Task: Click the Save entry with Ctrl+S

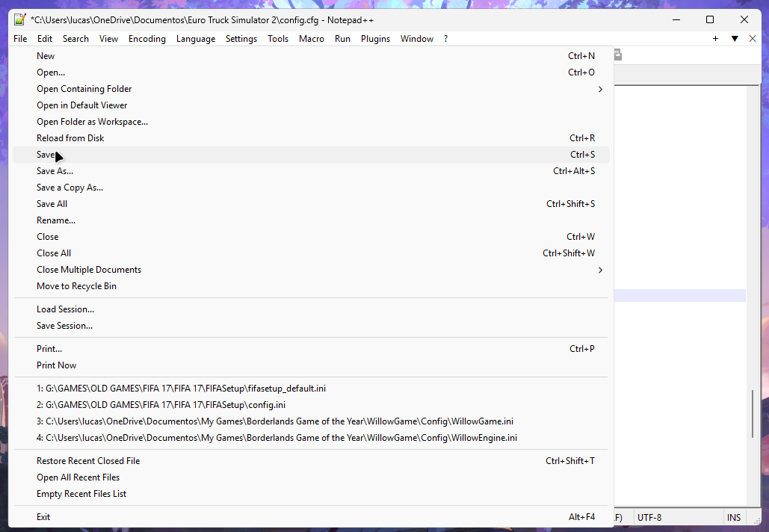Action: 312,155
